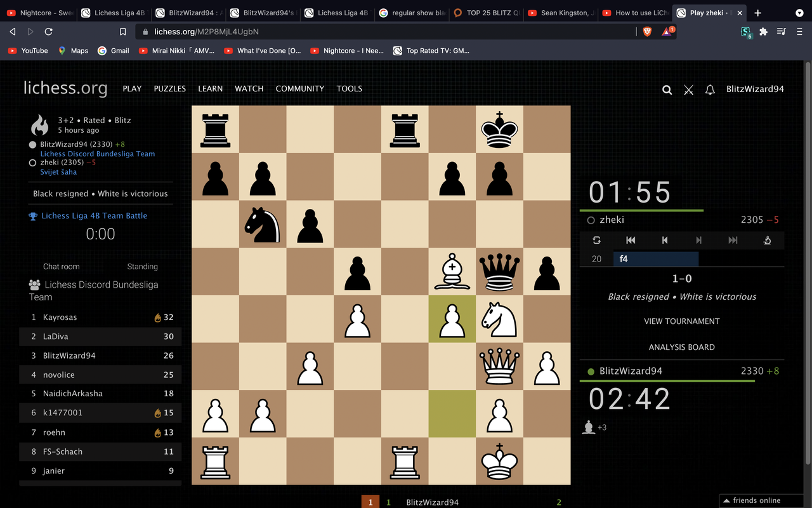Click ANALYSIS BOARD button
Screen dimensions: 812x508
coord(682,347)
